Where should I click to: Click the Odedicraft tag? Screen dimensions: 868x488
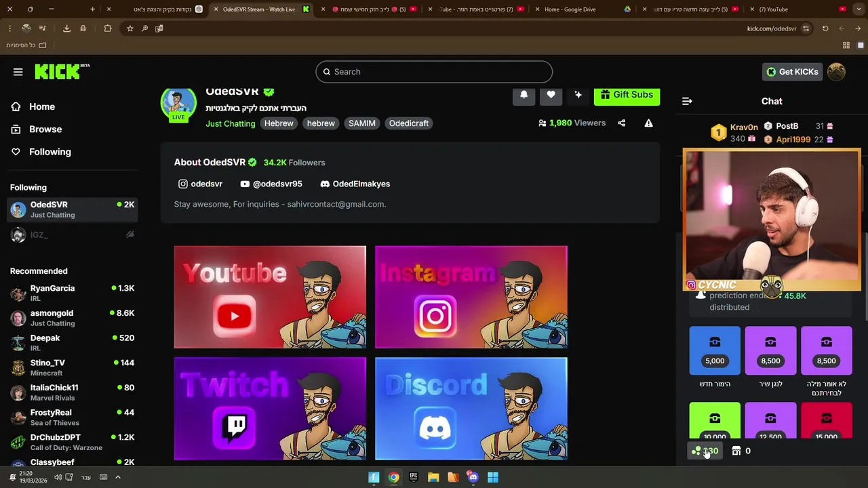[x=409, y=123]
